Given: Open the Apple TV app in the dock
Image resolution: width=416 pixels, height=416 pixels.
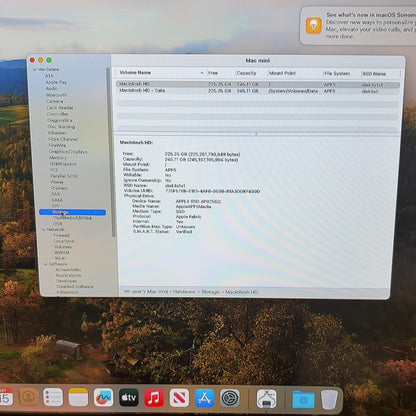Looking at the screenshot, I should tap(129, 397).
